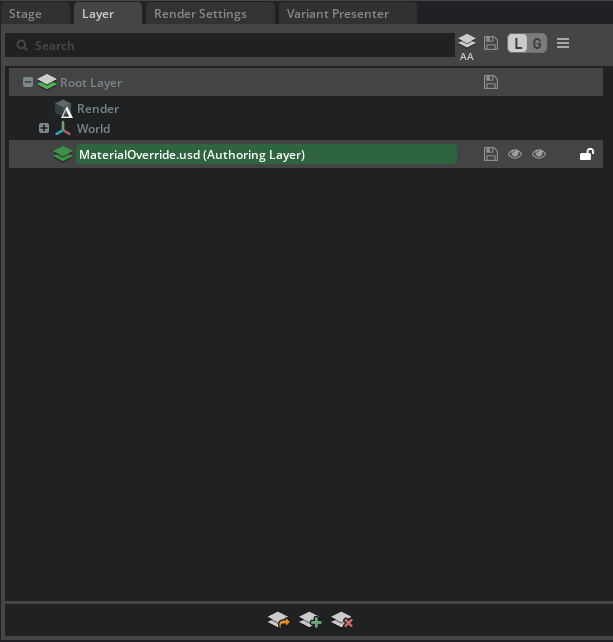Image resolution: width=613 pixels, height=642 pixels.
Task: Open the Variant Presenter tab
Action: point(338,14)
